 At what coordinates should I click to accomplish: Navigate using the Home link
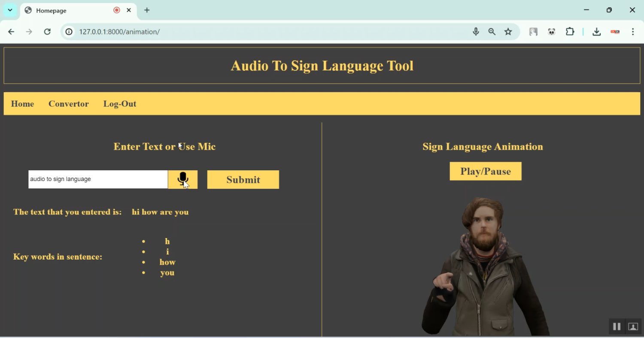click(x=22, y=103)
